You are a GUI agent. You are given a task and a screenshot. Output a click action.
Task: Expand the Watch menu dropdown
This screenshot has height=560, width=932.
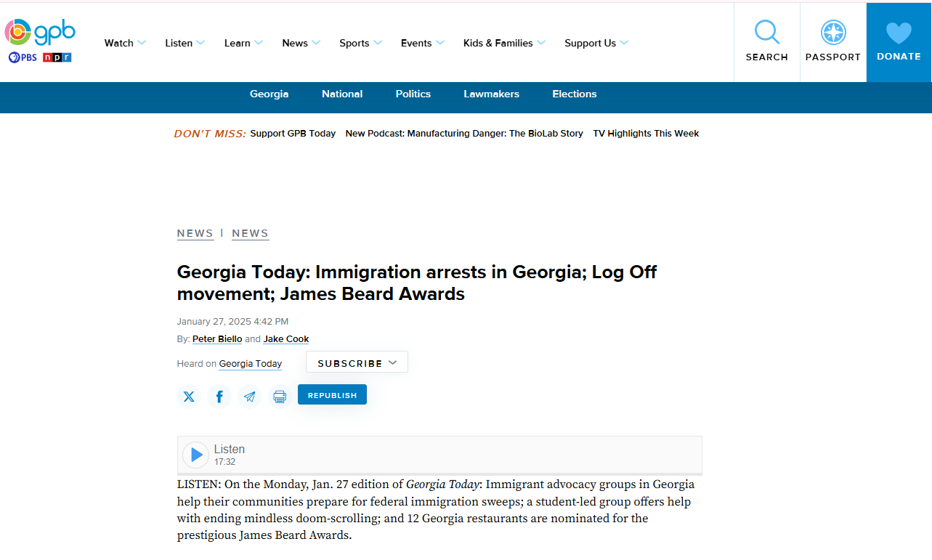[x=125, y=43]
